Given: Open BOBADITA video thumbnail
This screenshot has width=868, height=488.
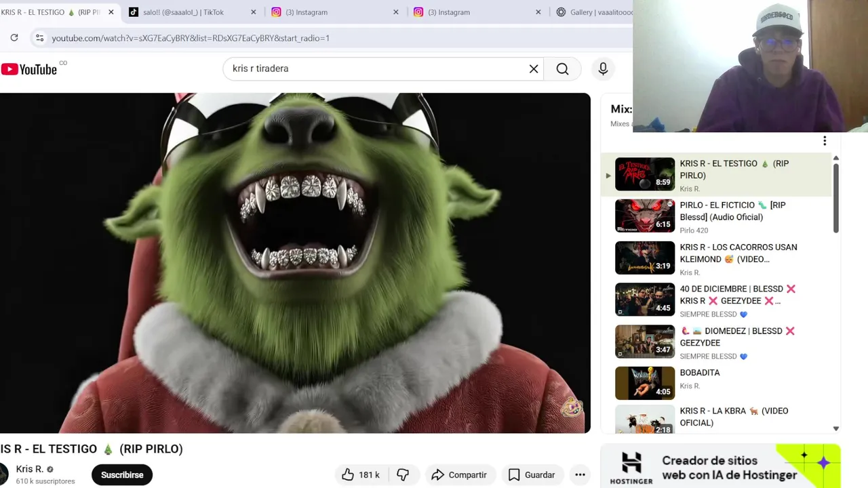Looking at the screenshot, I should pos(645,384).
